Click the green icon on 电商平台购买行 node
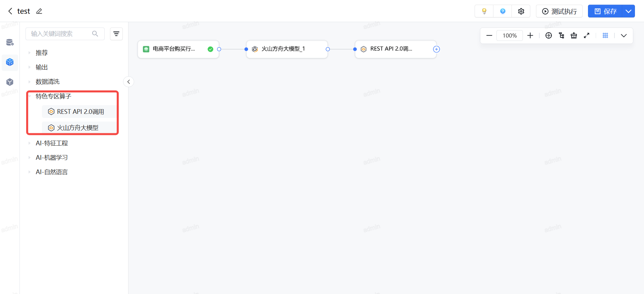Image resolution: width=644 pixels, height=294 pixels. tap(146, 49)
